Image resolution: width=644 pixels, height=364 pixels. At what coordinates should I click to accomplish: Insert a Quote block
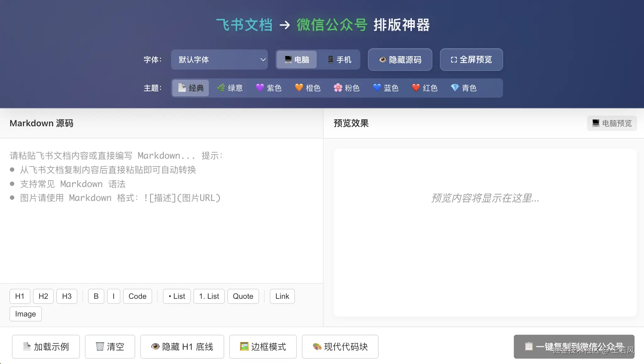[x=243, y=296]
